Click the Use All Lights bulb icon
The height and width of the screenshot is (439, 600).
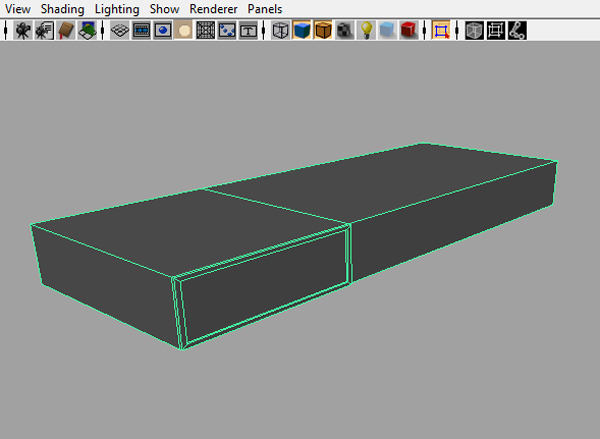[366, 30]
